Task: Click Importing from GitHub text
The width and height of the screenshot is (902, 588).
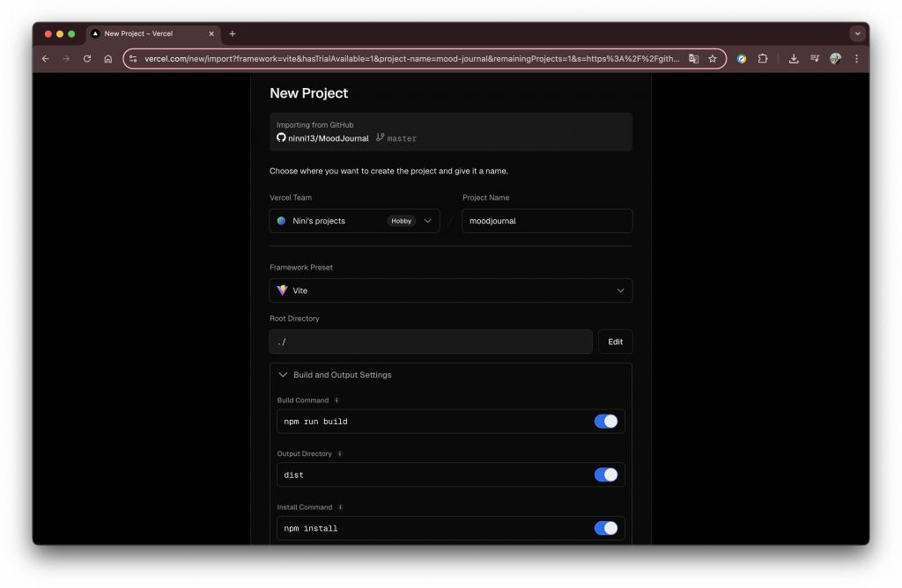Action: click(314, 125)
